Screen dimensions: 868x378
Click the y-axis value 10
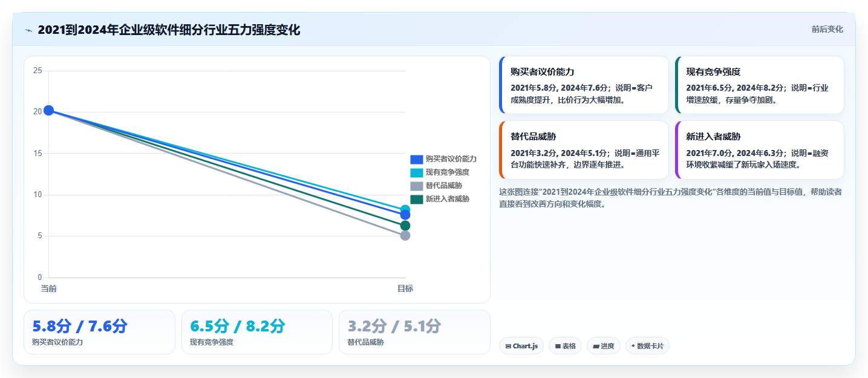[38, 195]
